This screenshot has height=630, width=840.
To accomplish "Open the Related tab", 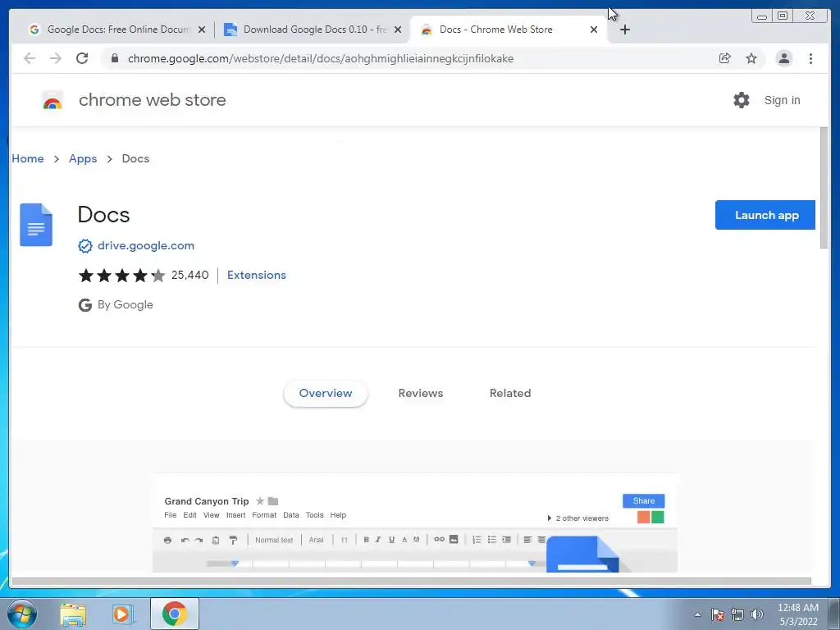I will point(510,394).
